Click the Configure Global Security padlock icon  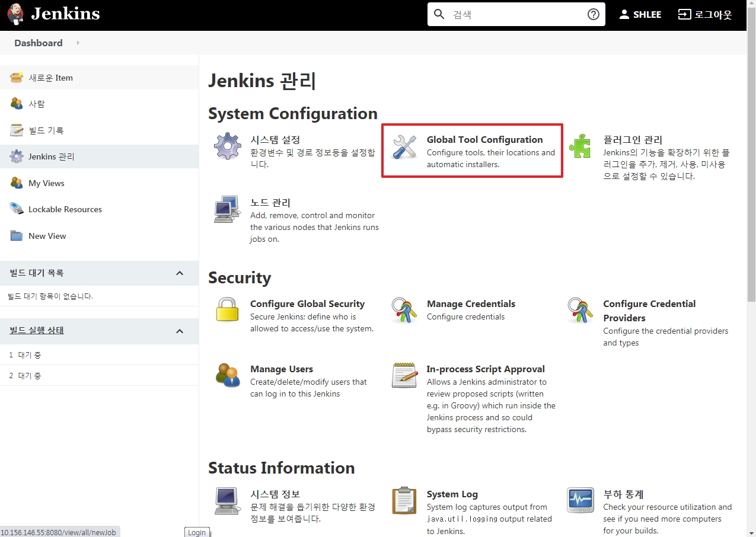227,309
